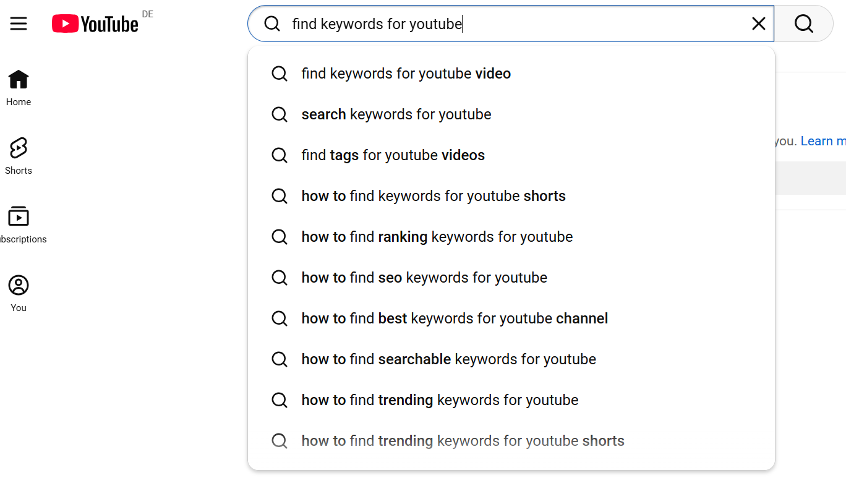
Task: Open Shorts from the sidebar
Action: click(x=19, y=157)
